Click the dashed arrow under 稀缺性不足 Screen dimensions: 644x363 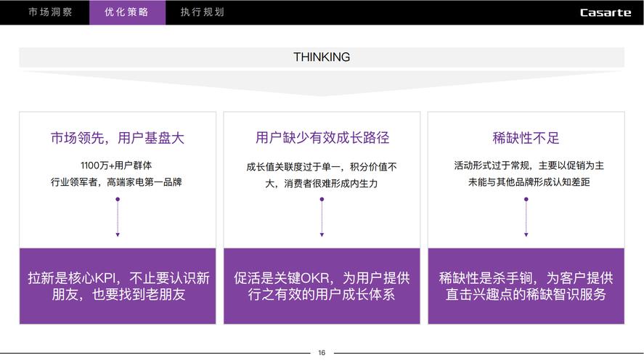[526, 217]
